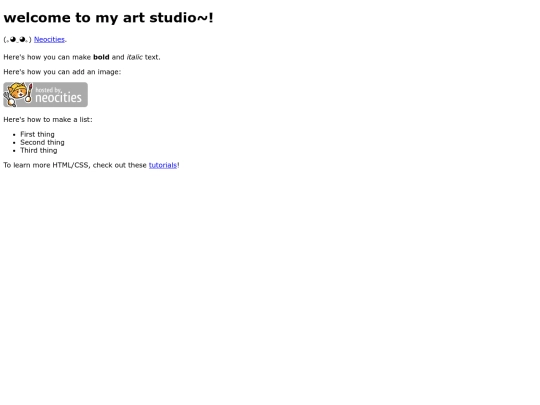Follow the tutorials link
The width and height of the screenshot is (540, 405).
coord(163,165)
